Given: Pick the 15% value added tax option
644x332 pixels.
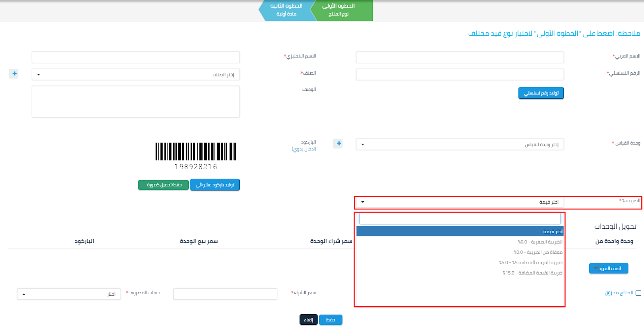Looking at the screenshot, I should [x=532, y=273].
